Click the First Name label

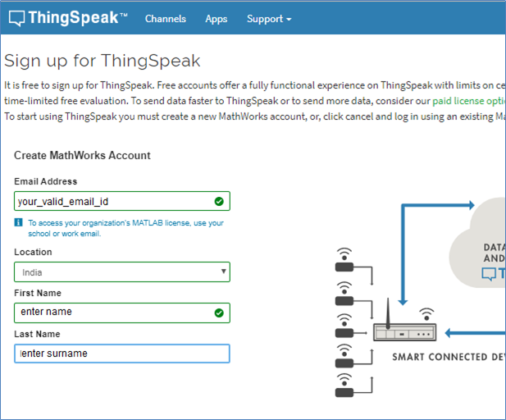[38, 293]
